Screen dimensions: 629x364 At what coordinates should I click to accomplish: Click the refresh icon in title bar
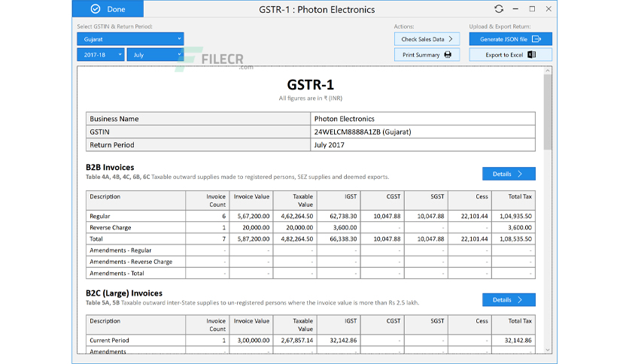click(499, 9)
